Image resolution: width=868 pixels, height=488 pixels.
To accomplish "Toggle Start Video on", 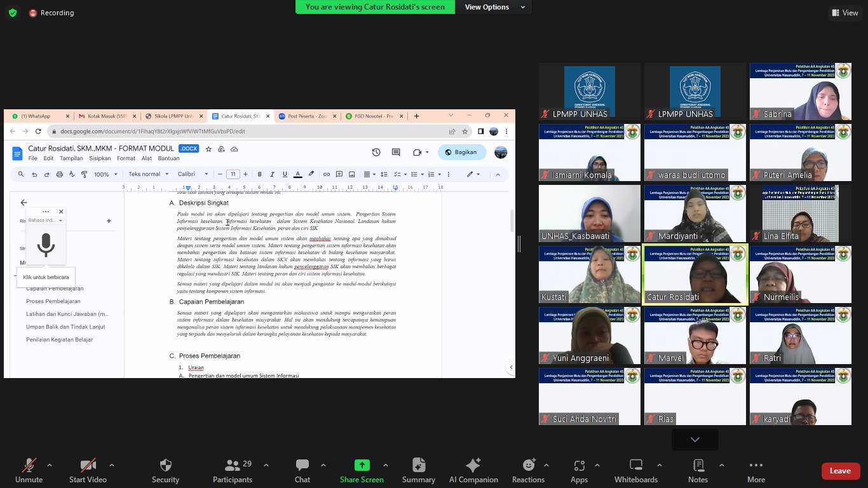I will point(88,470).
